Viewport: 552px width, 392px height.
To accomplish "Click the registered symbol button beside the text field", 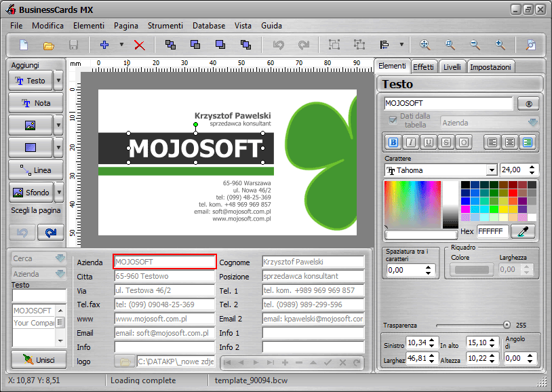I will pyautogui.click(x=528, y=104).
